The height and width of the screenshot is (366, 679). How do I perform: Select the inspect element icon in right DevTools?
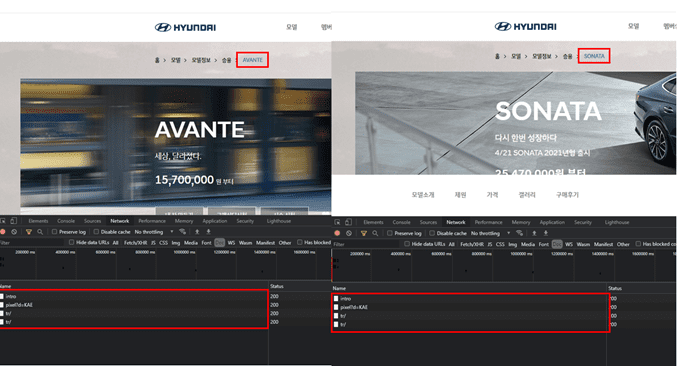click(337, 222)
